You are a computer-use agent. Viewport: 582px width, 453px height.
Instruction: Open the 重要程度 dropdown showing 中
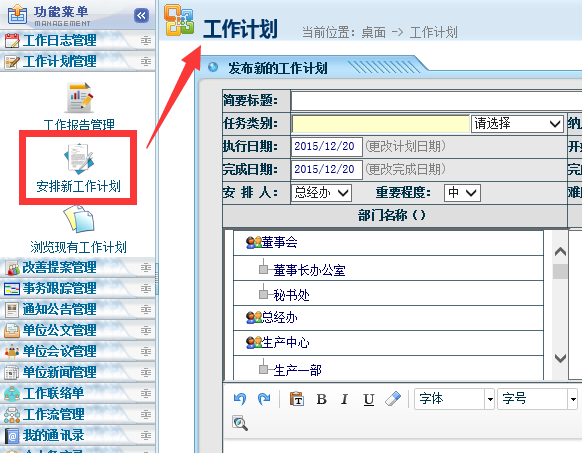click(x=462, y=193)
